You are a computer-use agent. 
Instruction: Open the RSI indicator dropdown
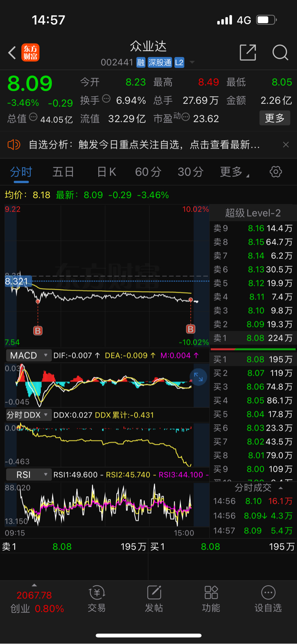pos(29,475)
